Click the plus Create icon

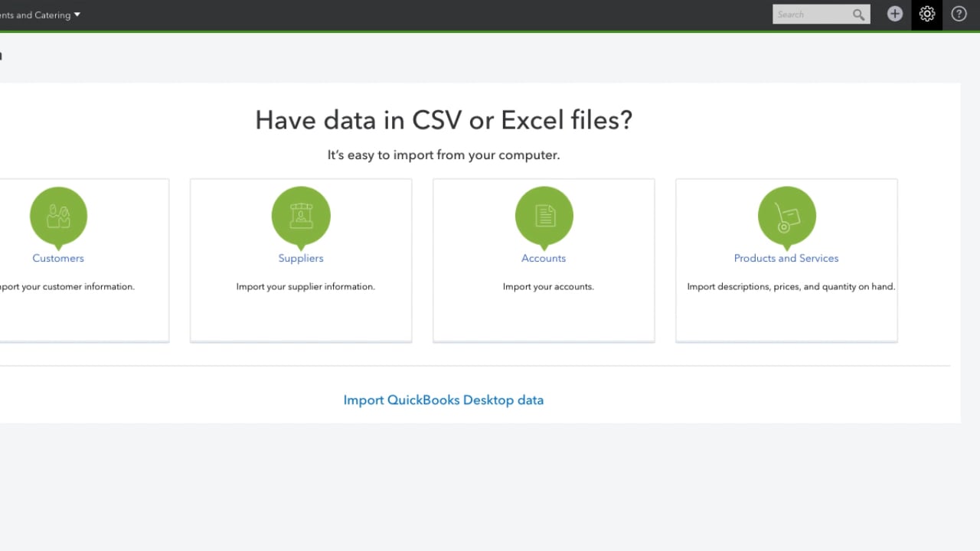(x=894, y=15)
